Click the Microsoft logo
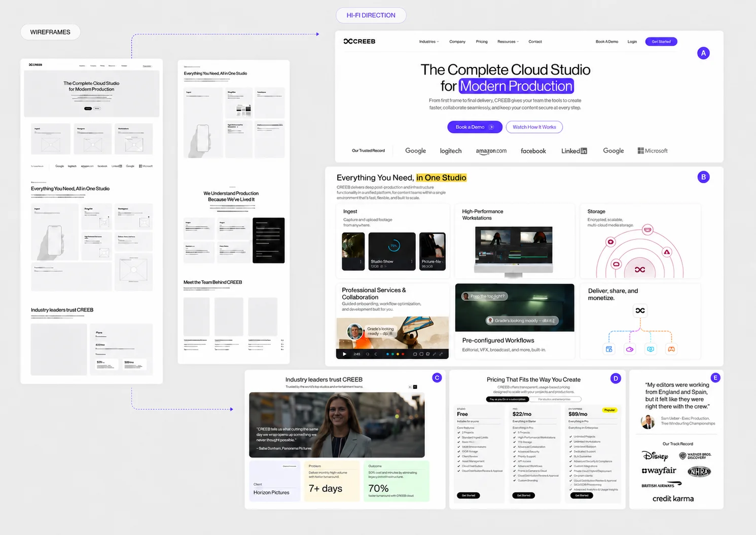Viewport: 756px width, 535px height. click(653, 151)
